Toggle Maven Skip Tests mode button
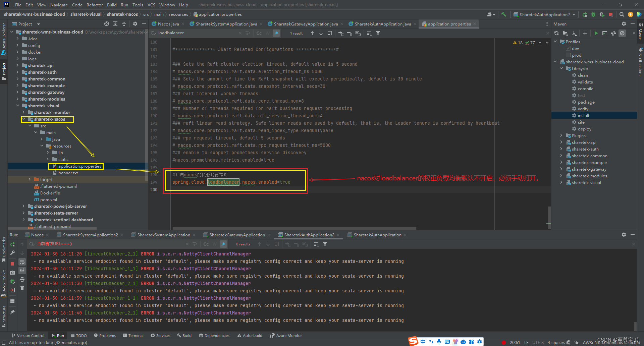 tap(622, 33)
